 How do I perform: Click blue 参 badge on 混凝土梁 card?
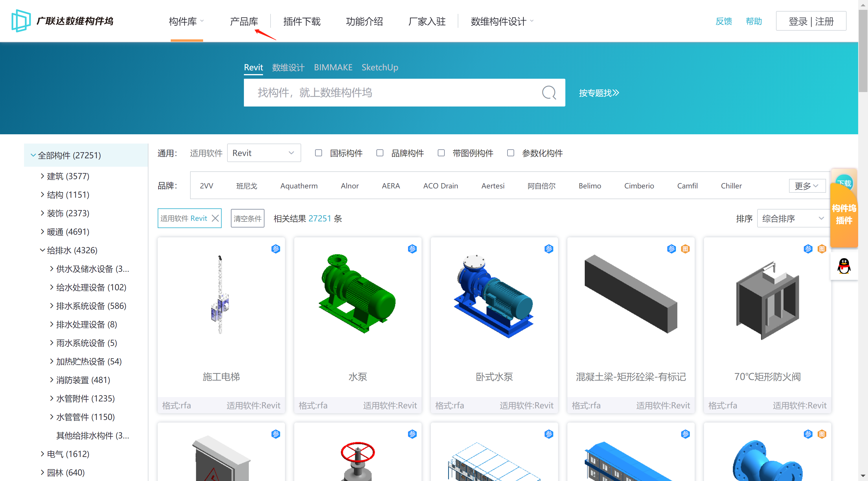[x=671, y=249]
